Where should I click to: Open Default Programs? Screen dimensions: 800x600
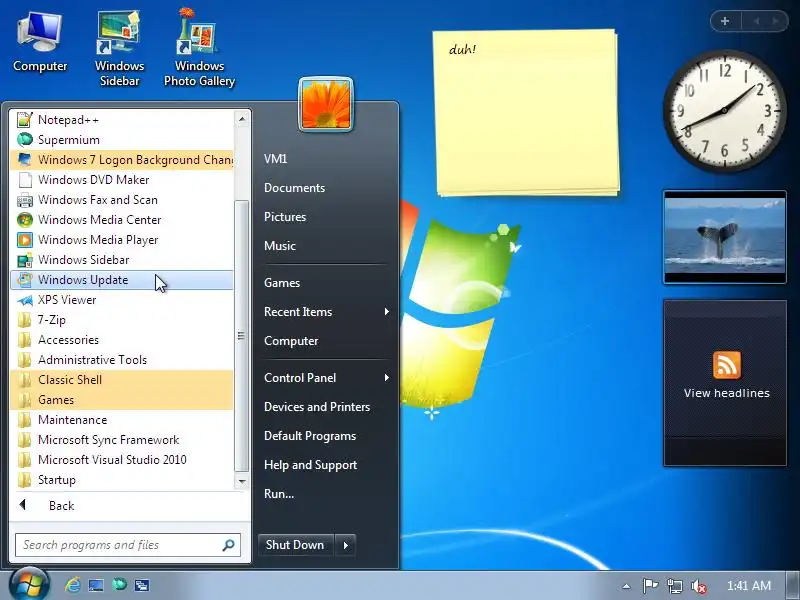310,436
